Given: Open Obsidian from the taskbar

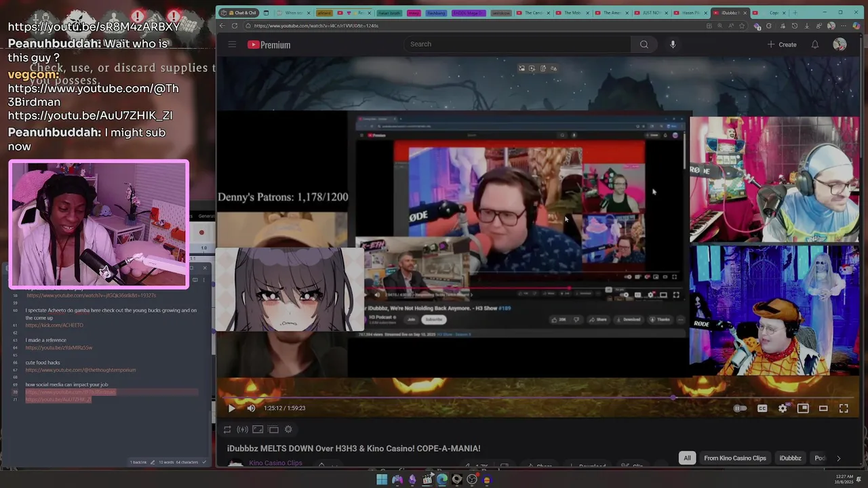Looking at the screenshot, I should point(412,480).
